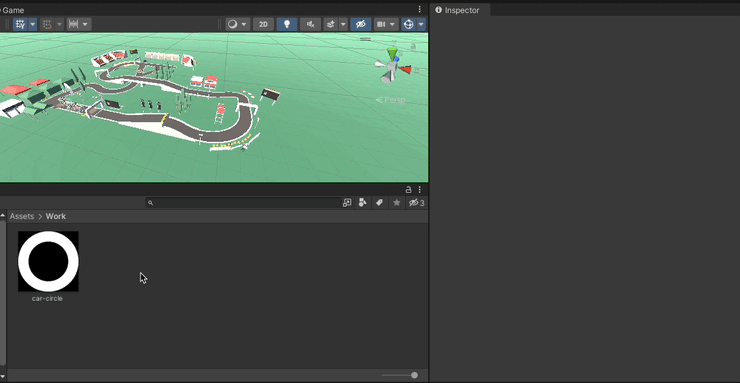Screen dimensions: 740x383
Task: Go to Assets in the breadcrumb
Action: pyautogui.click(x=22, y=216)
